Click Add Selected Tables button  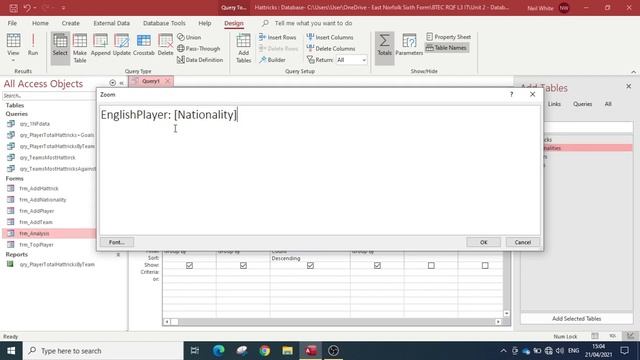click(x=576, y=319)
